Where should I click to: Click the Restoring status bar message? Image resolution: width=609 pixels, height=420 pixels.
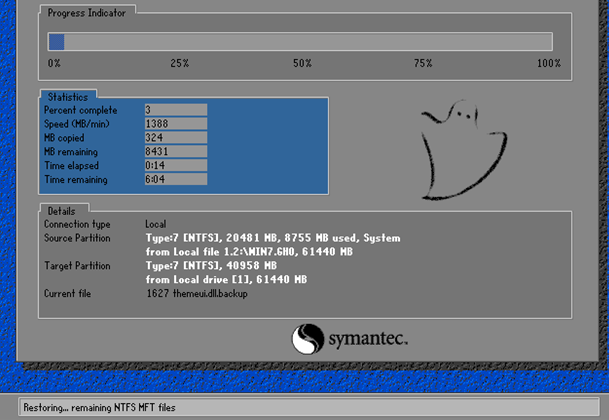[85, 408]
